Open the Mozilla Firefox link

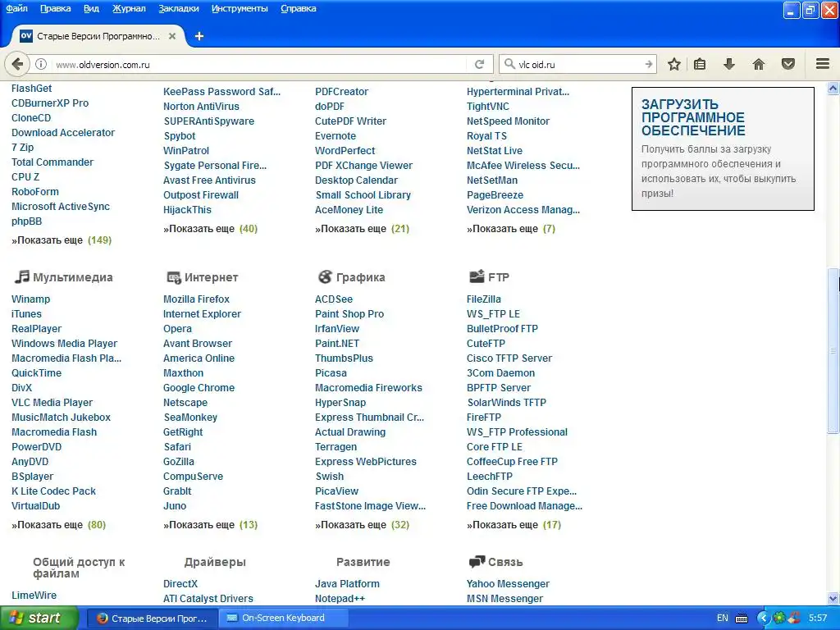pos(196,299)
